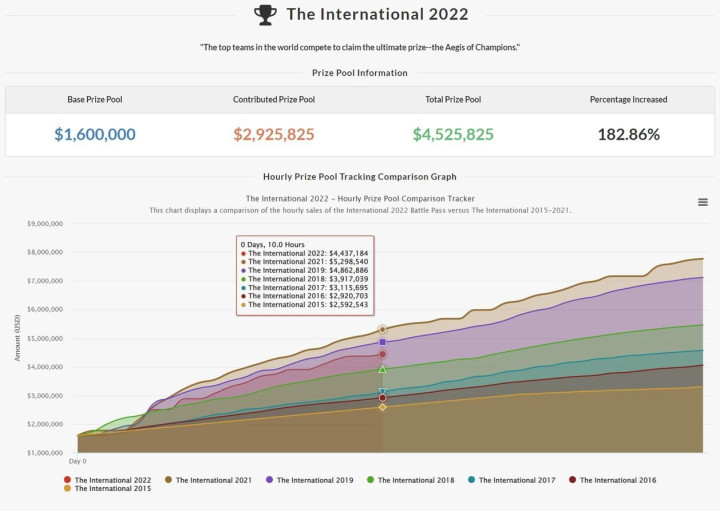Toggle The International 2019 series in legend
720x511 pixels.
pyautogui.click(x=309, y=480)
